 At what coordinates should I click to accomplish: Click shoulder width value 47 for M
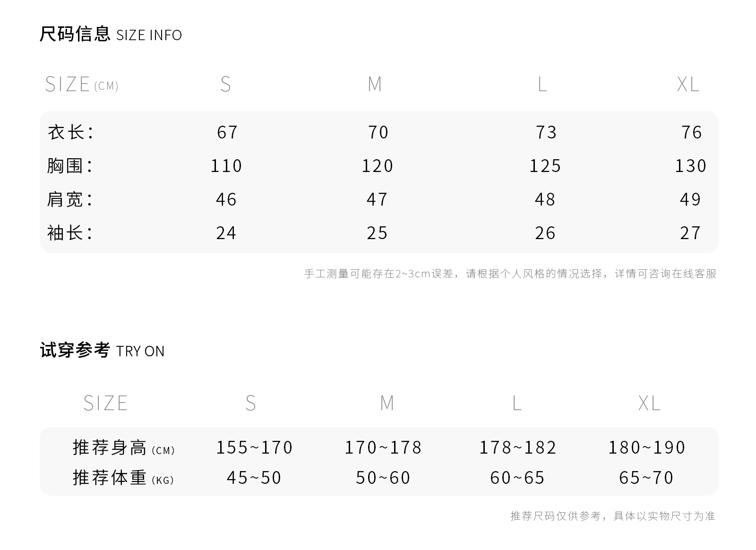tap(377, 199)
